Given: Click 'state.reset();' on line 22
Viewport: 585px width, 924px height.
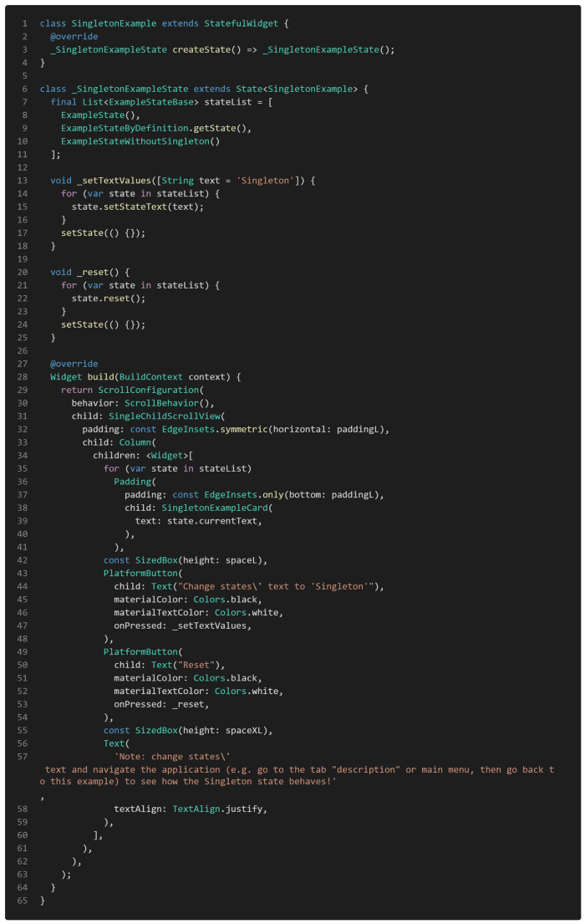Looking at the screenshot, I should [109, 299].
